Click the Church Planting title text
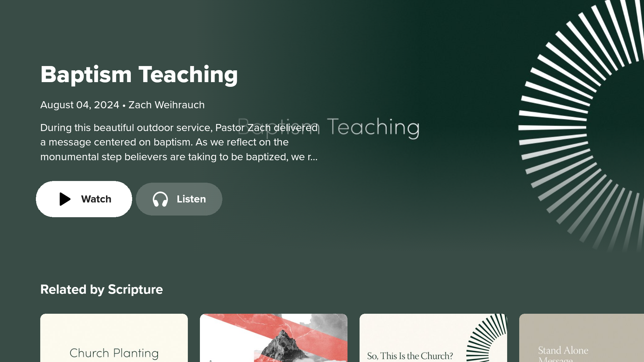The height and width of the screenshot is (362, 644). [x=114, y=353]
